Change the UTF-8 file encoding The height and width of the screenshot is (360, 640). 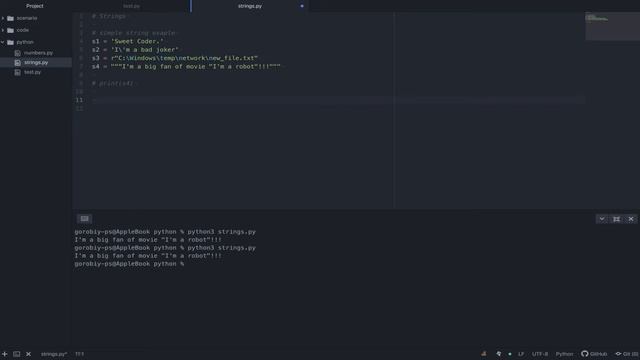[x=540, y=354]
